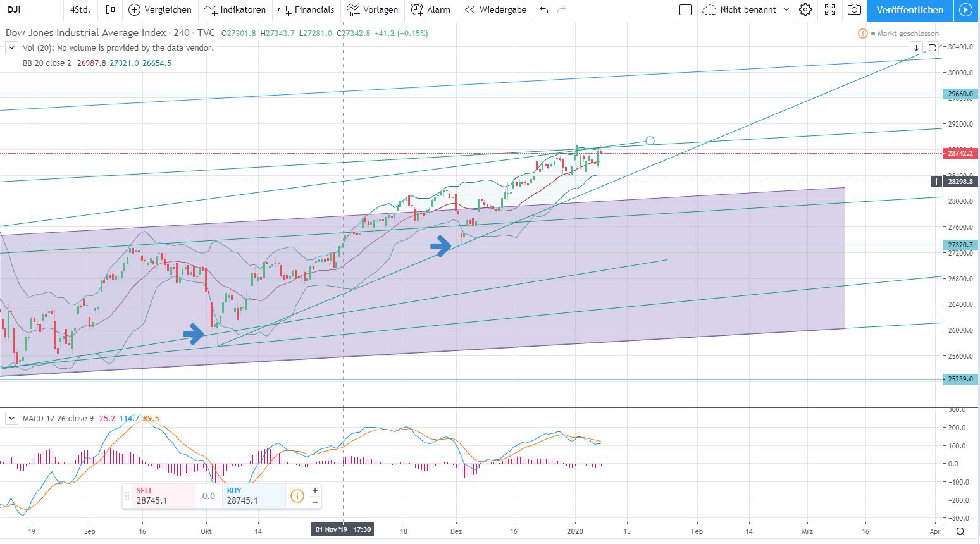Open the candlestick chart style selector
This screenshot has height=544, width=980.
[111, 9]
